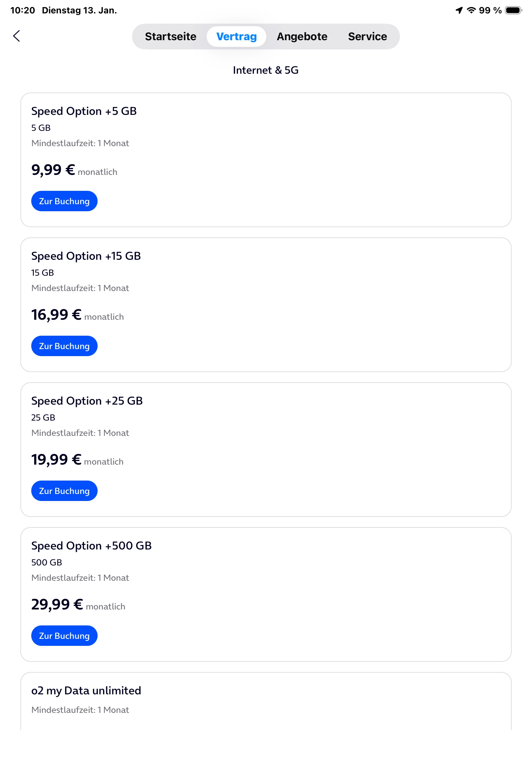532x762 pixels.
Task: Tap the battery status icon
Action: click(x=513, y=10)
